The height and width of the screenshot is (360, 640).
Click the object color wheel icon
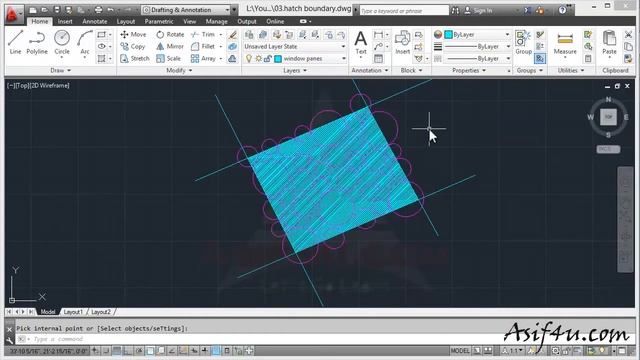pyautogui.click(x=438, y=35)
